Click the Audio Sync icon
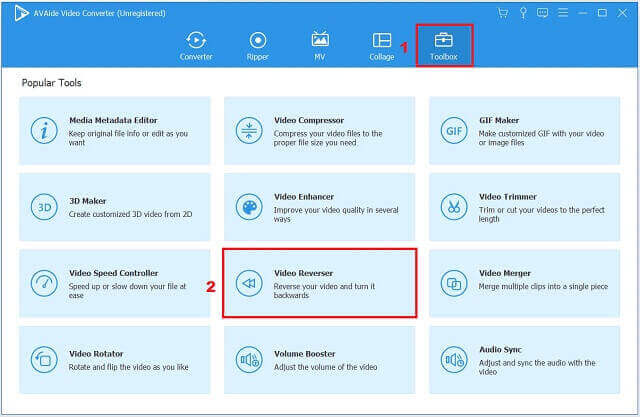640x417 pixels. (x=454, y=359)
